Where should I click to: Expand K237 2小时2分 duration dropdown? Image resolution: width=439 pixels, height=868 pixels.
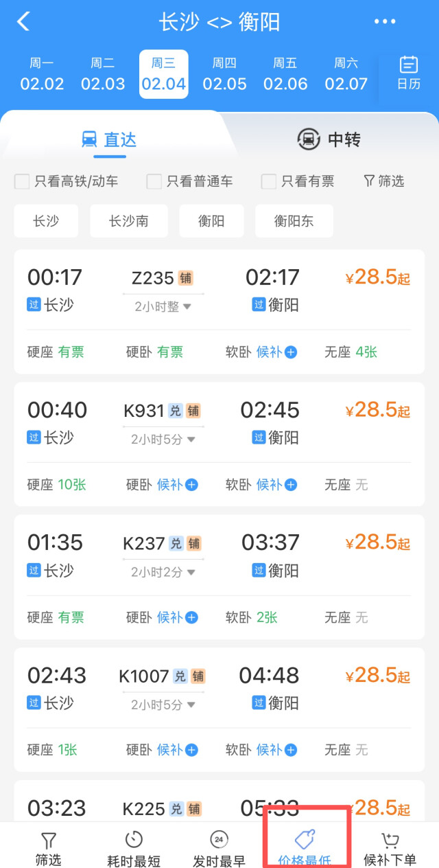[x=163, y=571]
